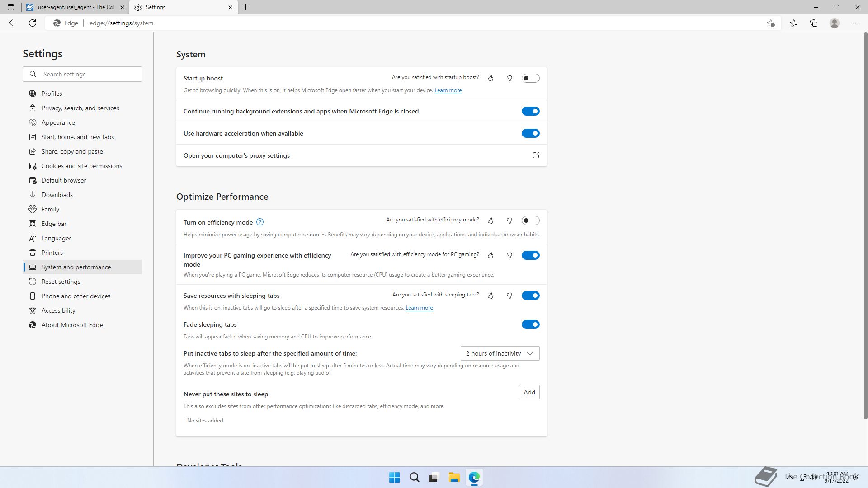The image size is (868, 488).
Task: Disable hardware acceleration toggle
Action: click(530, 133)
